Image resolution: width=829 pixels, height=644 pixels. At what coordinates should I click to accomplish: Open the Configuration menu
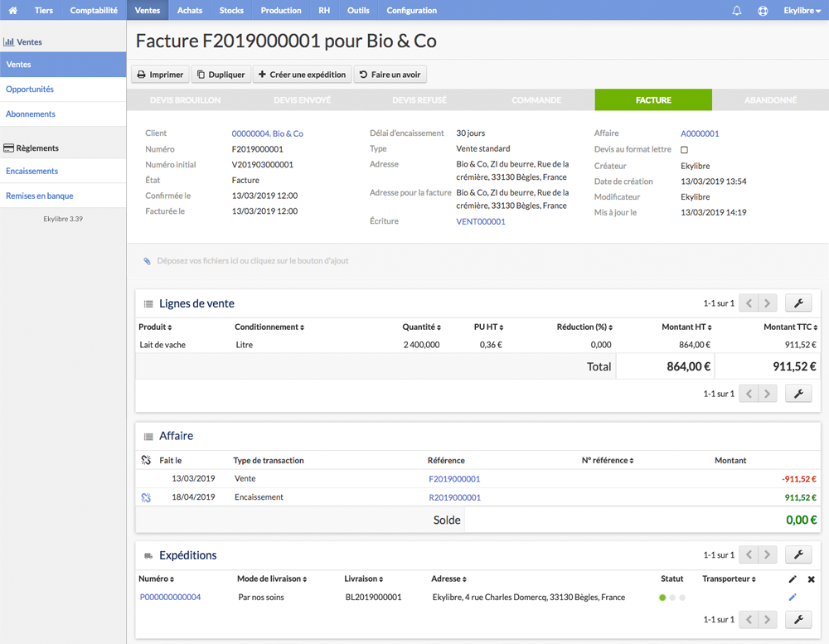[411, 10]
